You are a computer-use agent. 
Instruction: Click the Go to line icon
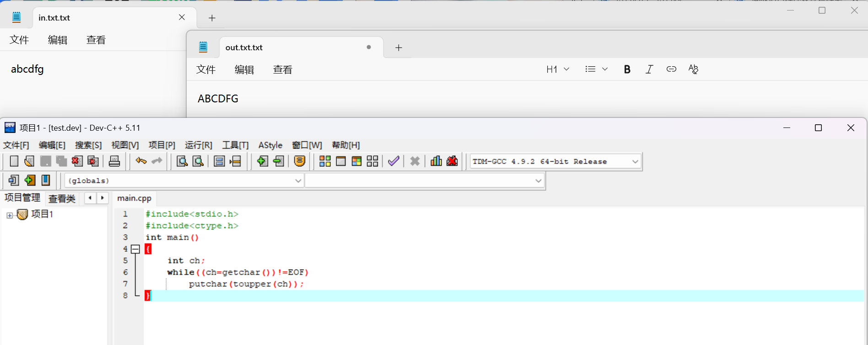coord(236,161)
